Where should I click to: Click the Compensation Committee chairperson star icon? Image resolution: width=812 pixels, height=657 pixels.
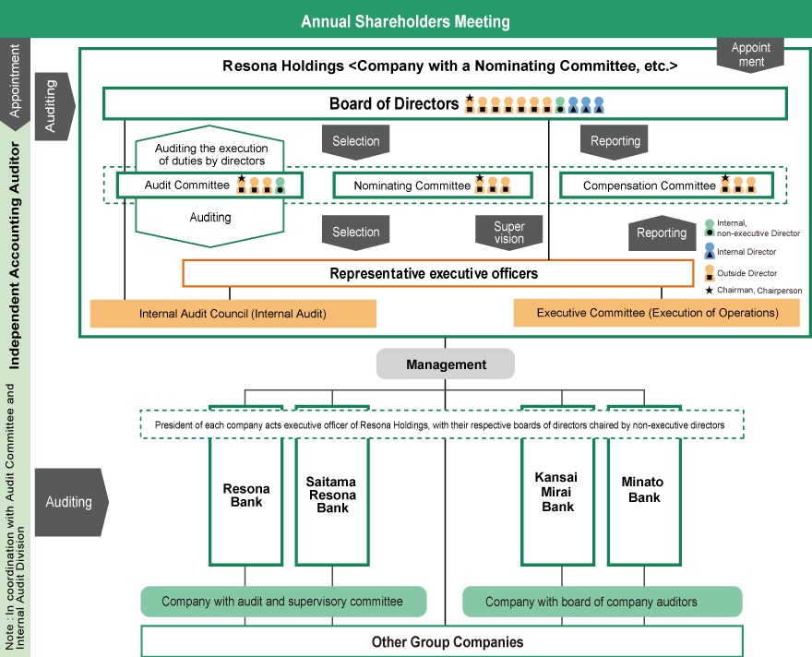(x=725, y=179)
